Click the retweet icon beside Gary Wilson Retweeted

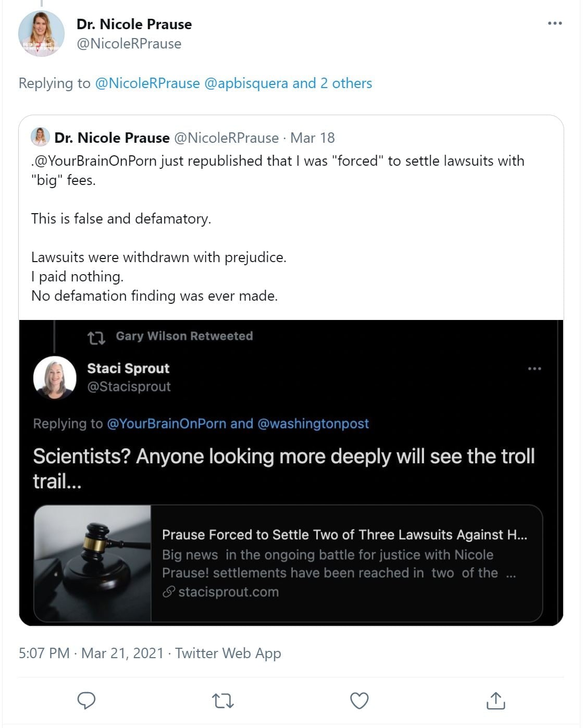tap(96, 338)
